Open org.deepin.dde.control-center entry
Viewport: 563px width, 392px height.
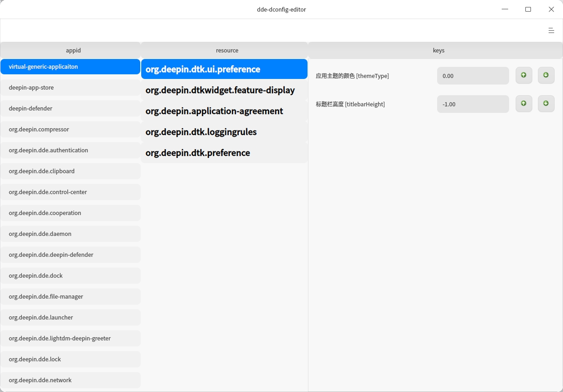point(70,192)
